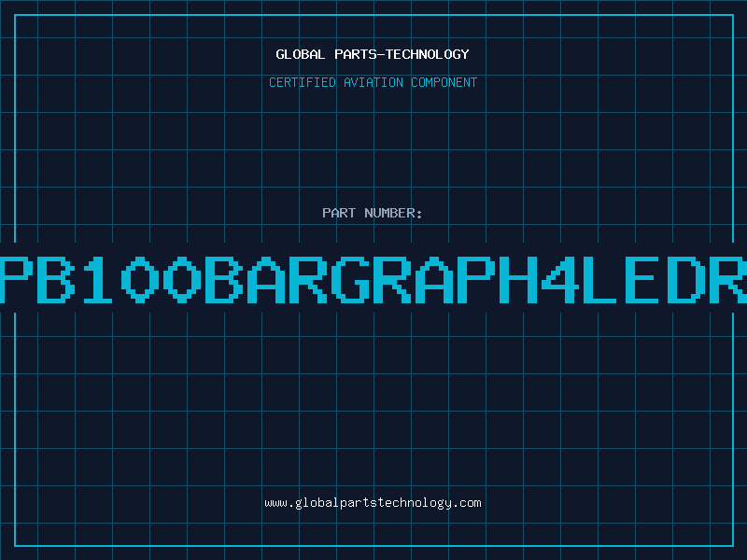
Task: Click the 'GLOBAL PARTS-TECHNOLOGY' heading
Action: [373, 54]
